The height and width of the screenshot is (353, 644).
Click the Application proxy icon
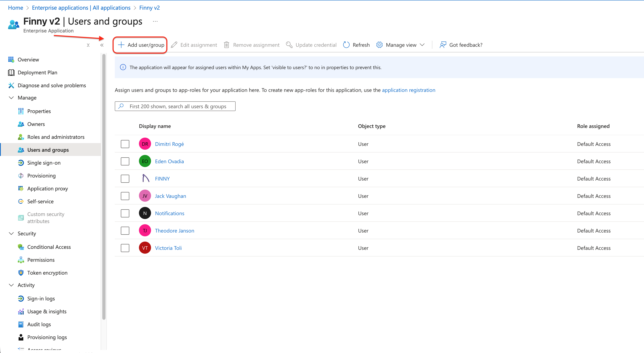pyautogui.click(x=21, y=189)
